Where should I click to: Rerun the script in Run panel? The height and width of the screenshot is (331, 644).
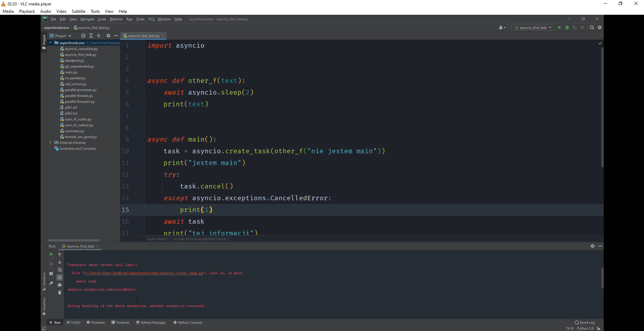[x=51, y=254]
